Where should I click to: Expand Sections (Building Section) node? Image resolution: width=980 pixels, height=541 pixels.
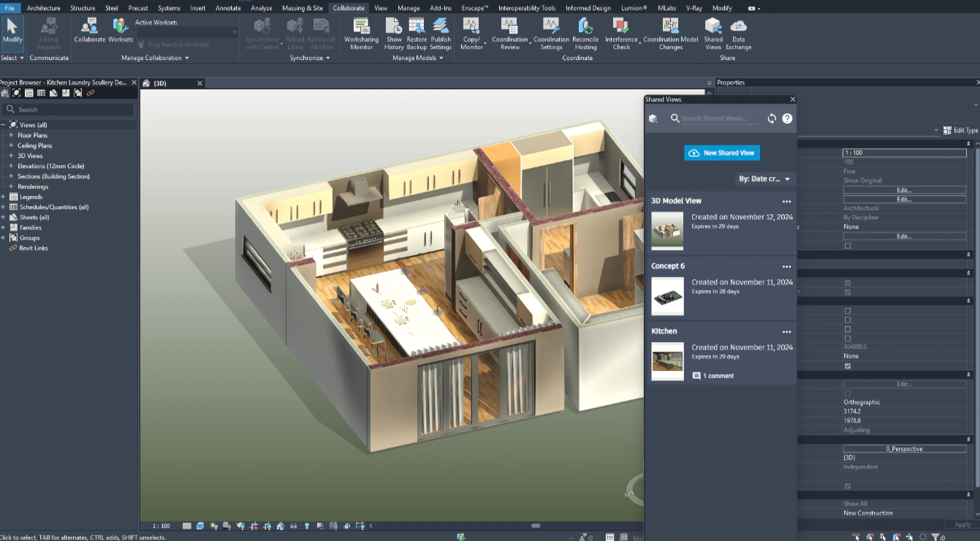tap(11, 176)
